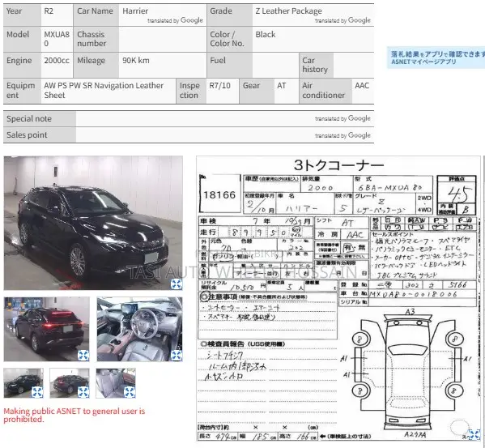Click expand icon on small side-view thumbnail
Viewport: 485px width, 448px height.
[37, 392]
